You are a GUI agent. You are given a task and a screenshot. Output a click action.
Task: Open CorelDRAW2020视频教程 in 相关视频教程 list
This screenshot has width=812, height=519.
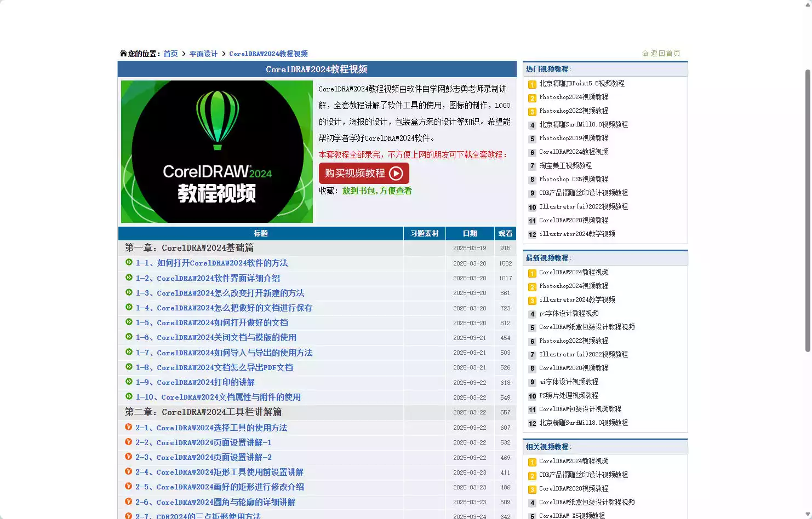click(574, 489)
